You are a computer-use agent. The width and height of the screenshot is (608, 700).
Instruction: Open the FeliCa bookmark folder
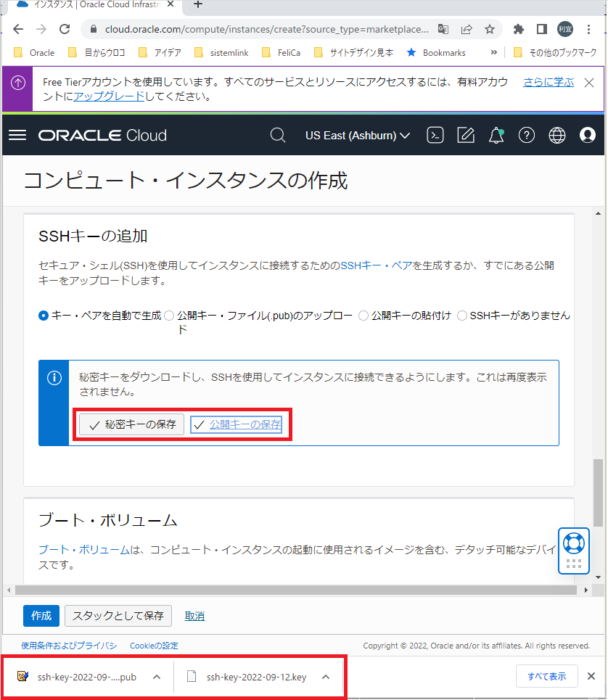[x=282, y=53]
